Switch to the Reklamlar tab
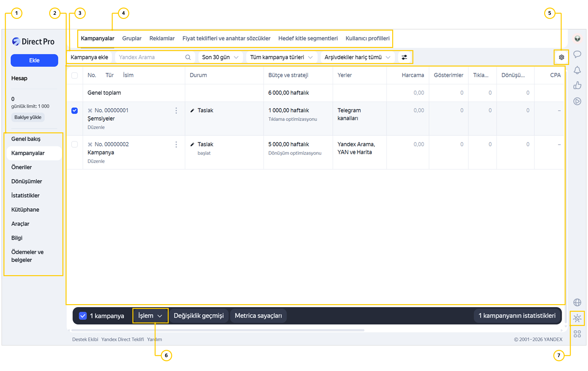 point(162,38)
